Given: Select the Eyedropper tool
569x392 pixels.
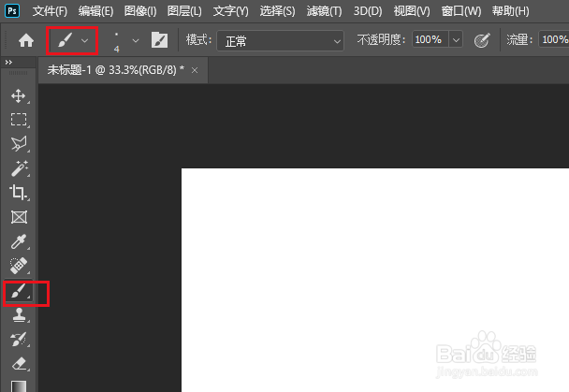Looking at the screenshot, I should click(x=19, y=241).
